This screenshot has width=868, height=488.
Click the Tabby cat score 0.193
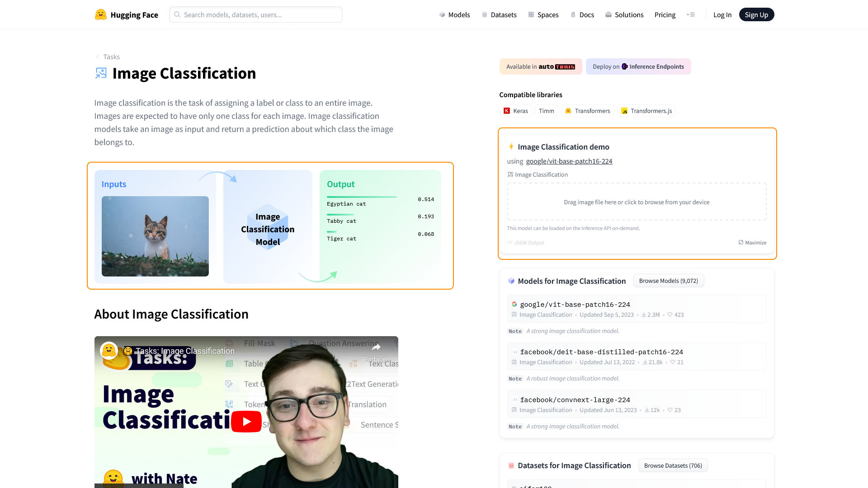pos(426,216)
